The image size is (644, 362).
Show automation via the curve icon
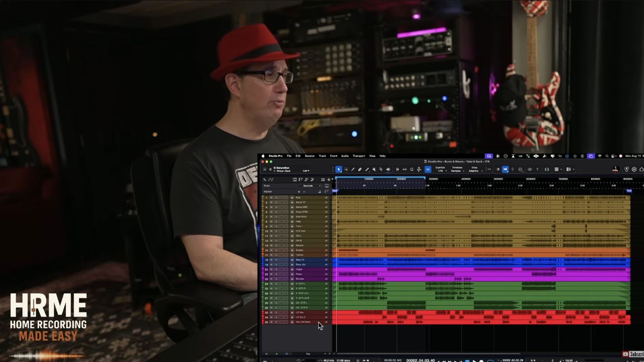click(271, 180)
